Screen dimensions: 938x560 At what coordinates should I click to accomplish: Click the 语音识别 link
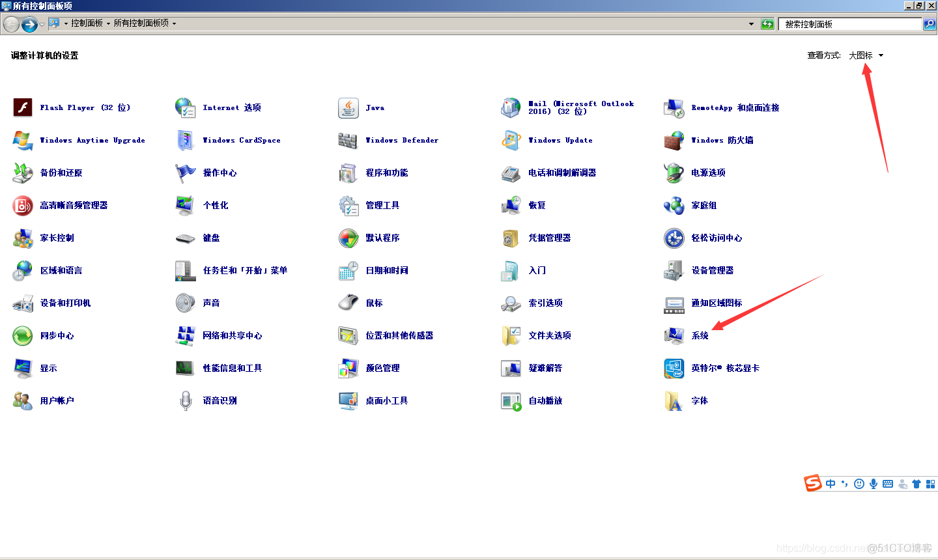click(220, 400)
